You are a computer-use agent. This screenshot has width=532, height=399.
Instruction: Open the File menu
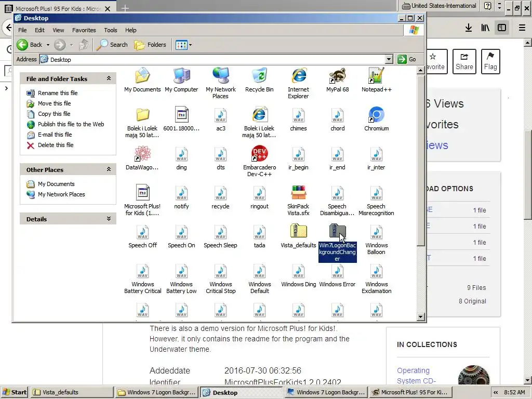point(22,30)
